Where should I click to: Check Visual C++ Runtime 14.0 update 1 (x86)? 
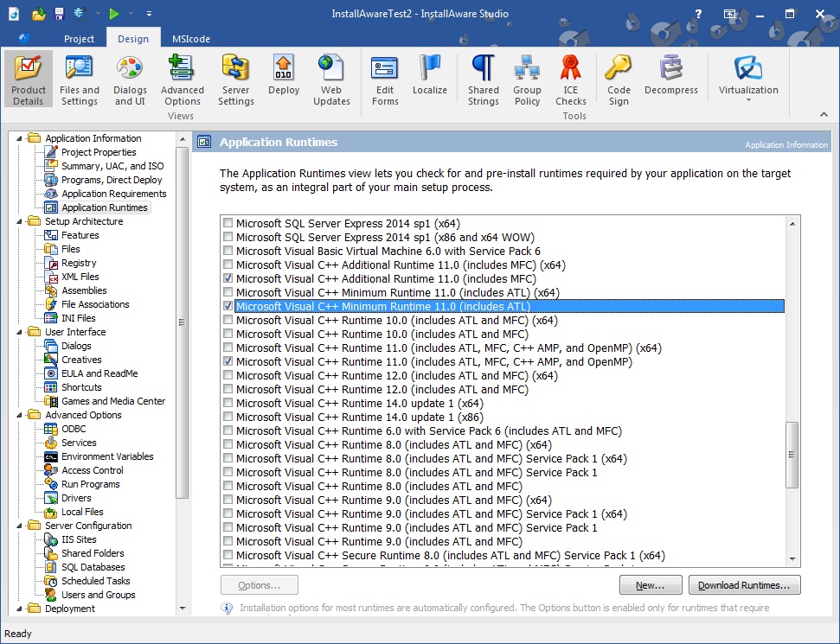coord(228,417)
